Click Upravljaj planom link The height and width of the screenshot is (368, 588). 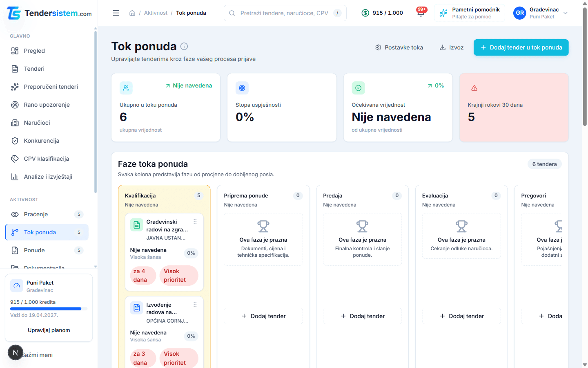pyautogui.click(x=49, y=330)
